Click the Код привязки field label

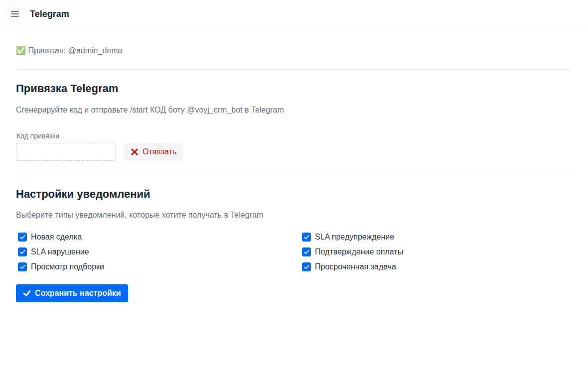pyautogui.click(x=37, y=135)
